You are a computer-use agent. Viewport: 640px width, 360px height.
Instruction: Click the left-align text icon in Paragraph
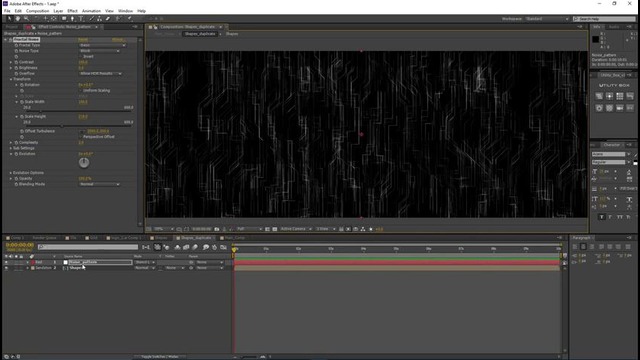point(575,247)
